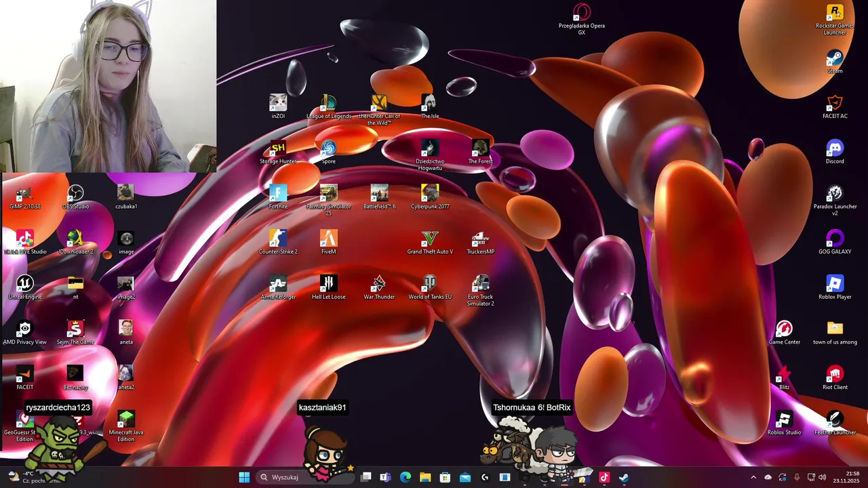Select Paradox Launcher v2 icon

[835, 201]
